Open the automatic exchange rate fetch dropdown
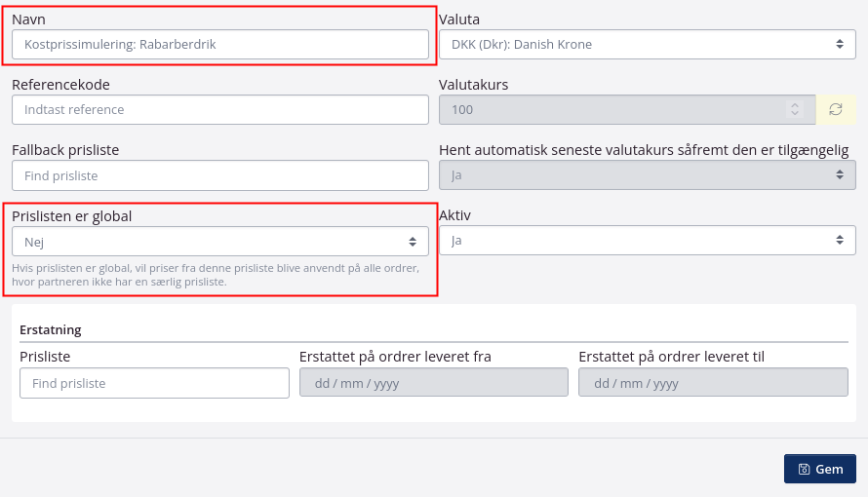 (647, 175)
